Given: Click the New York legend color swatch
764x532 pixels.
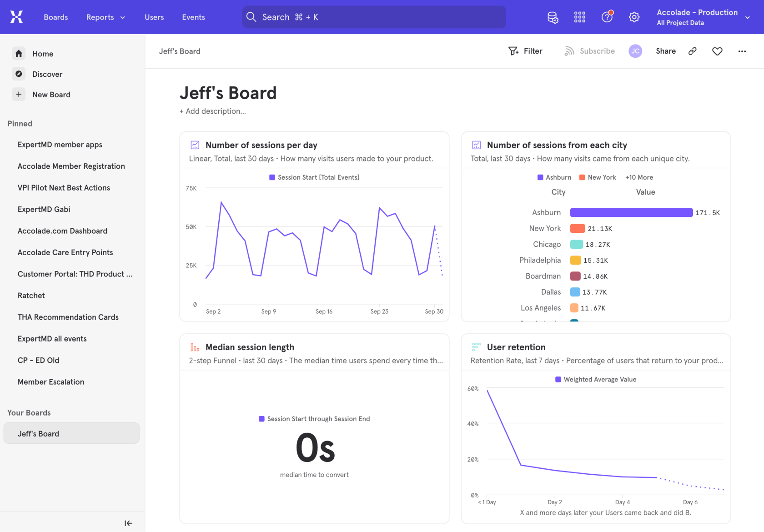Looking at the screenshot, I should click(582, 177).
